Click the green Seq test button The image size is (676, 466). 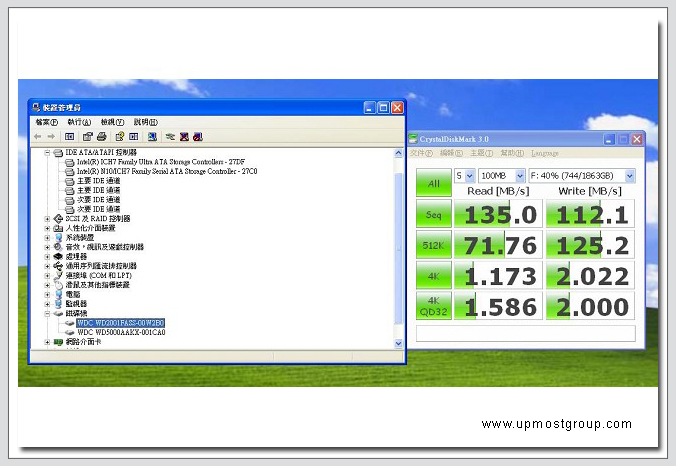click(x=434, y=214)
